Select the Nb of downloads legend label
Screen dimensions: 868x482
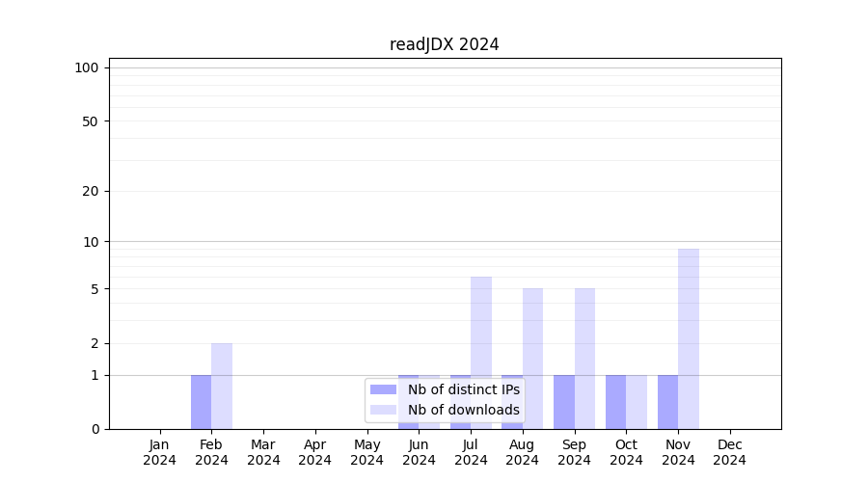click(x=463, y=410)
